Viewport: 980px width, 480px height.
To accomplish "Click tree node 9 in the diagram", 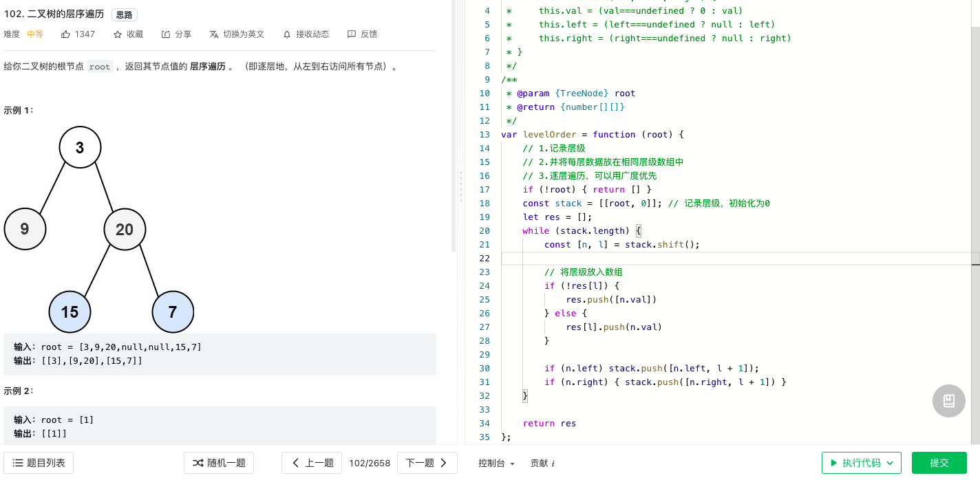I will coord(25,229).
